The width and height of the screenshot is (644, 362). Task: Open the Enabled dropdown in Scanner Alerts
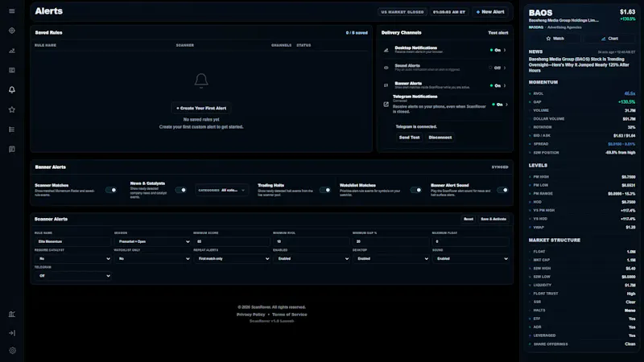[x=312, y=258]
